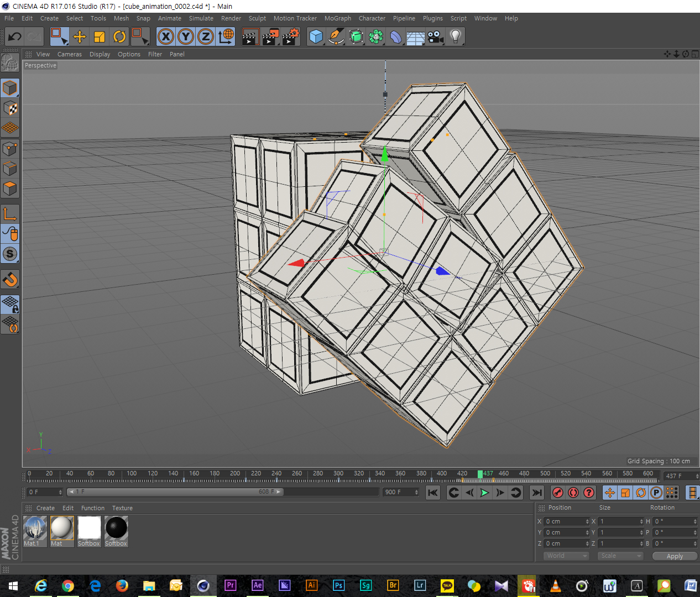
Task: Select the Mat.1 material thumbnail
Action: point(35,531)
